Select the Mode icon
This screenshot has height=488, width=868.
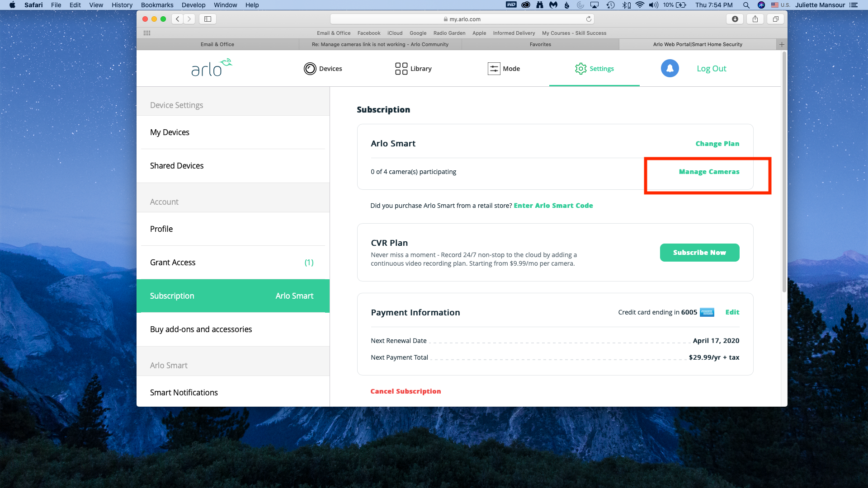494,69
